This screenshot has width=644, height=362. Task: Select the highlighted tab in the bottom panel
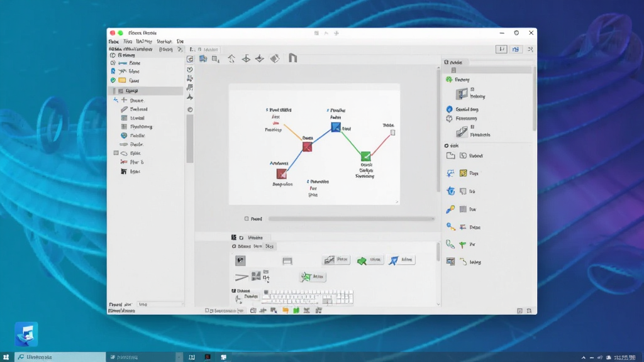pos(269,246)
